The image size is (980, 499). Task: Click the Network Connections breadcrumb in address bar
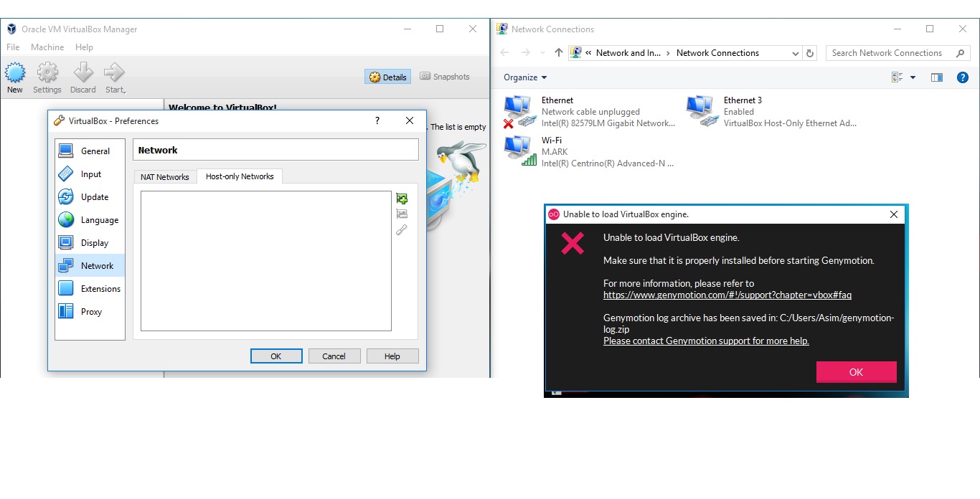(x=717, y=53)
